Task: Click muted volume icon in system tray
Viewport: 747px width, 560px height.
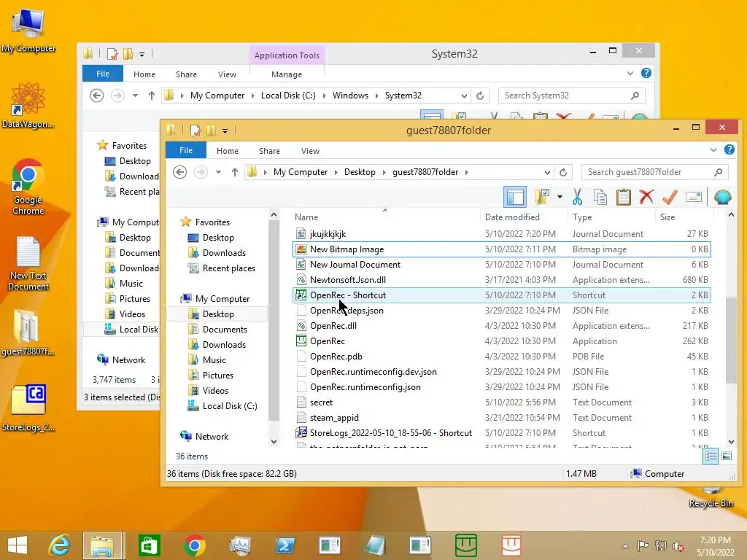Action: tap(678, 546)
